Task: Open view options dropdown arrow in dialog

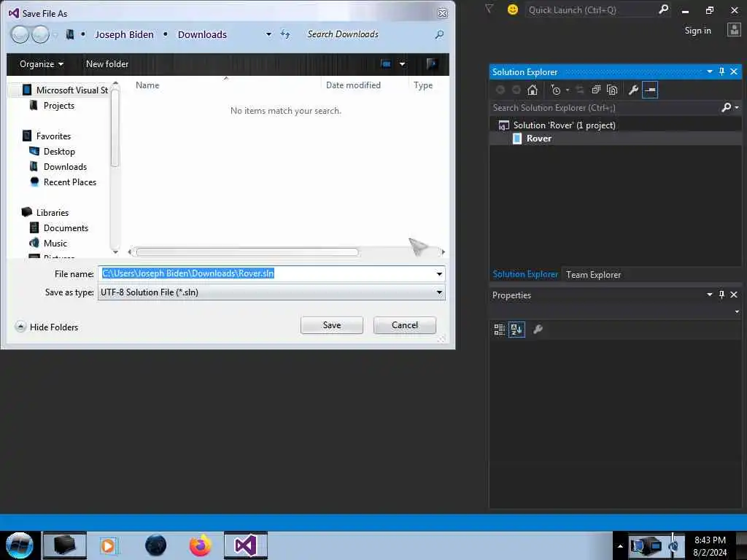Action: click(402, 64)
